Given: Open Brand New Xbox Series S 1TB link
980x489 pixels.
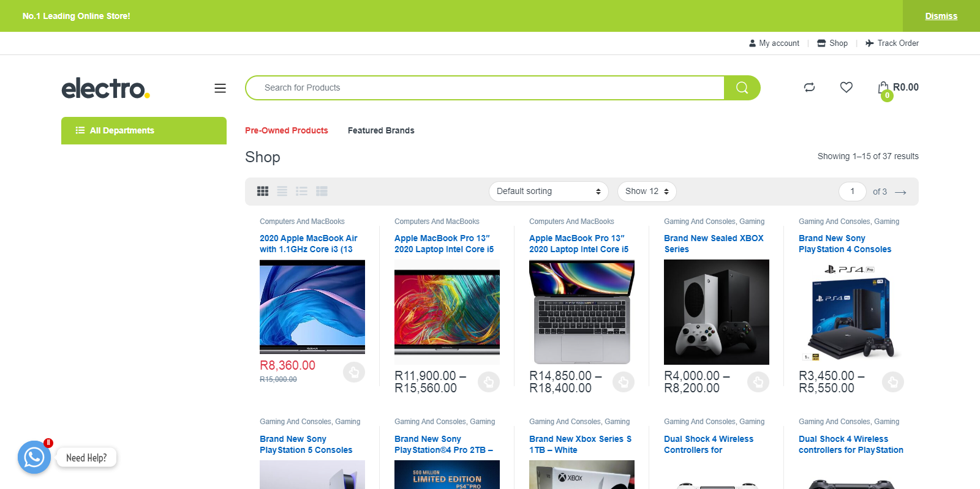Looking at the screenshot, I should click(x=580, y=444).
